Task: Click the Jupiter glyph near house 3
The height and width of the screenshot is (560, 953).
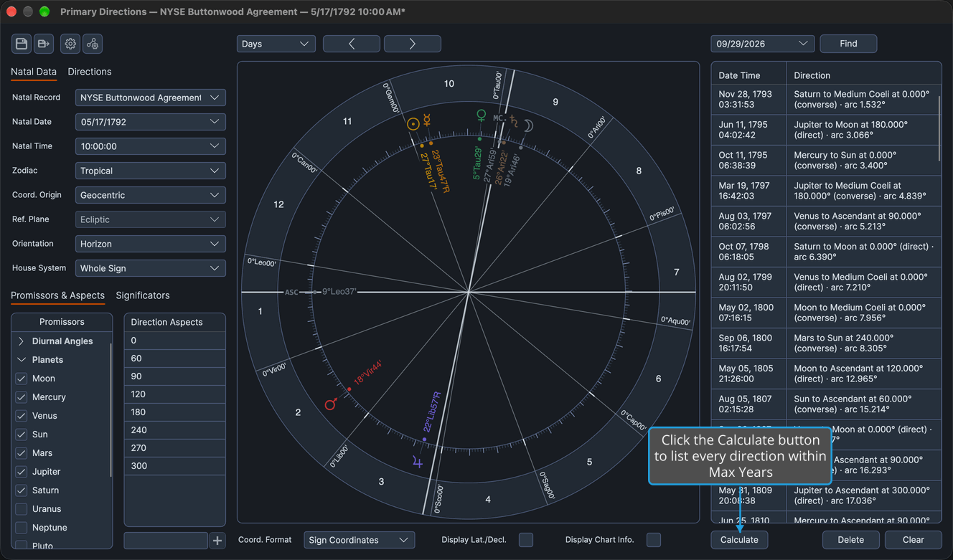Action: (418, 462)
